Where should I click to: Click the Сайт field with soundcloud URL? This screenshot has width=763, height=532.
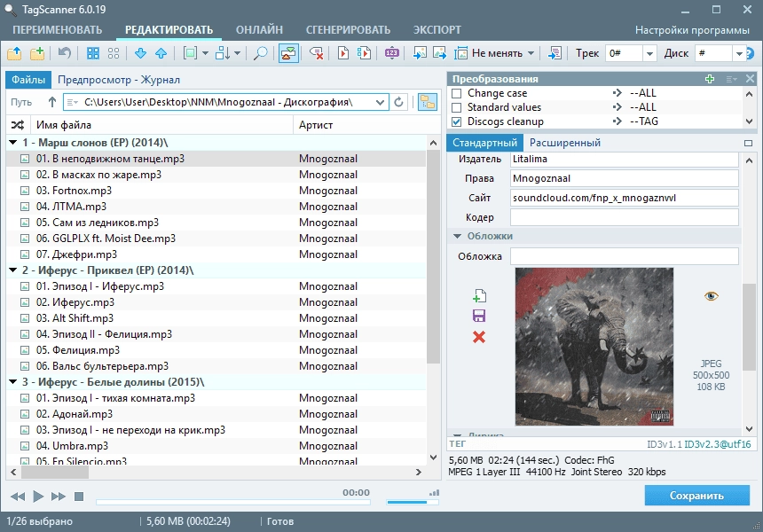(x=625, y=198)
